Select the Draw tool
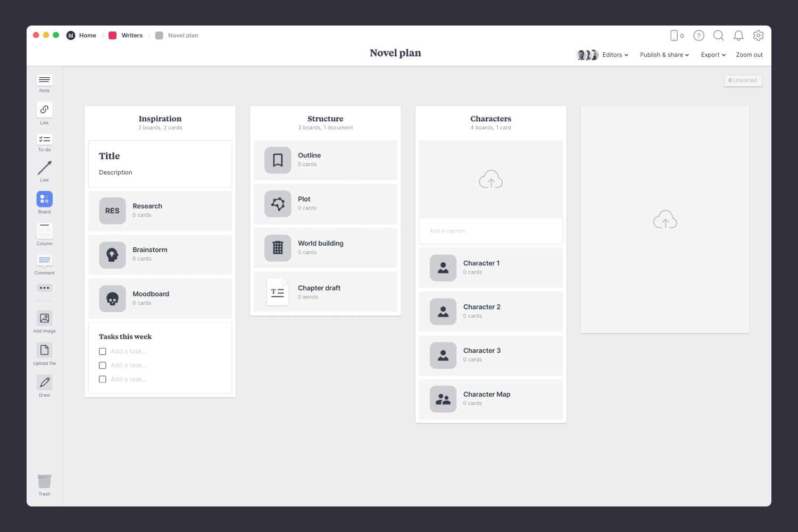Image resolution: width=798 pixels, height=532 pixels. (44, 383)
